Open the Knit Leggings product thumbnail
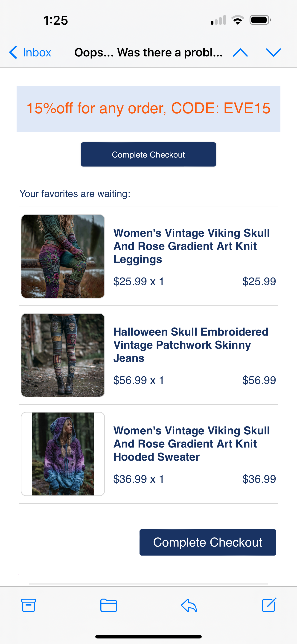 [63, 256]
